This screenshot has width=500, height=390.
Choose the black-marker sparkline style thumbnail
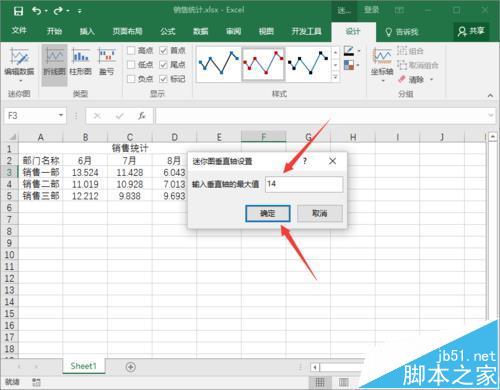(308, 64)
